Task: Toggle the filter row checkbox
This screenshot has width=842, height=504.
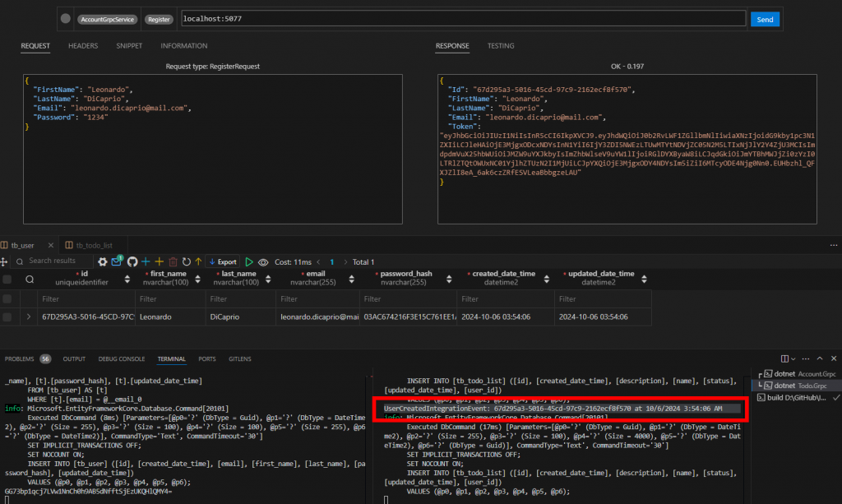Action: coord(7,299)
